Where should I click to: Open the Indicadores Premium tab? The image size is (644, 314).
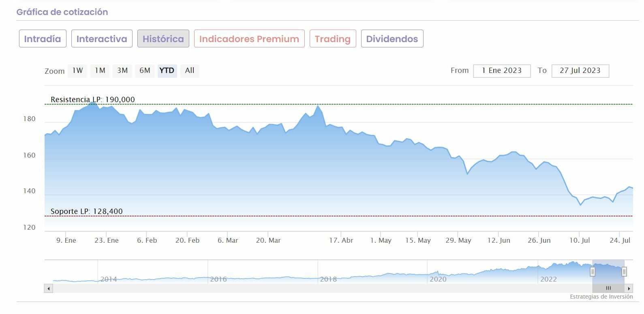point(249,38)
